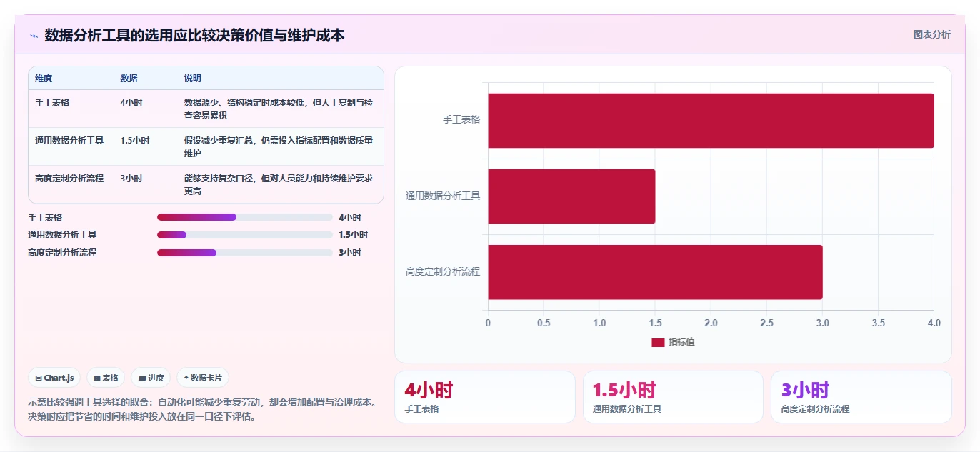Click the 图表分析 label in header
The height and width of the screenshot is (452, 980).
click(x=931, y=34)
